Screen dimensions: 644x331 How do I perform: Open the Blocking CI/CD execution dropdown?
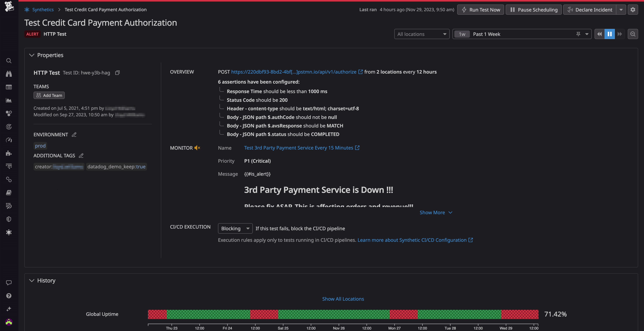pyautogui.click(x=235, y=228)
